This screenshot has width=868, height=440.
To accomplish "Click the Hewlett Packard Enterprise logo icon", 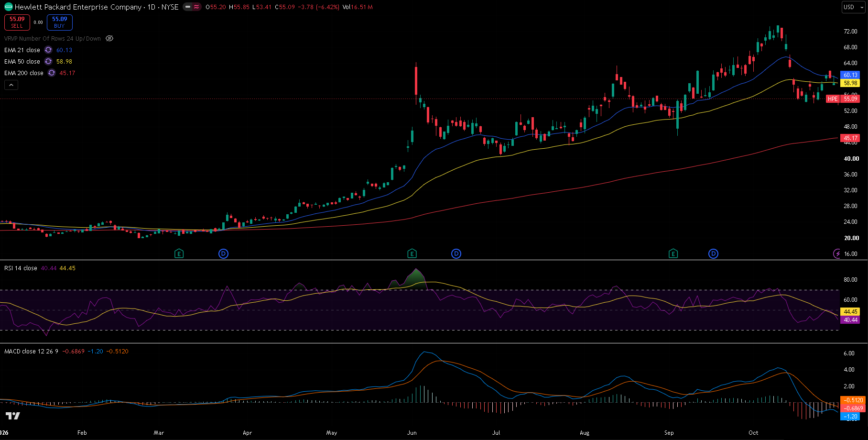I will [x=8, y=7].
